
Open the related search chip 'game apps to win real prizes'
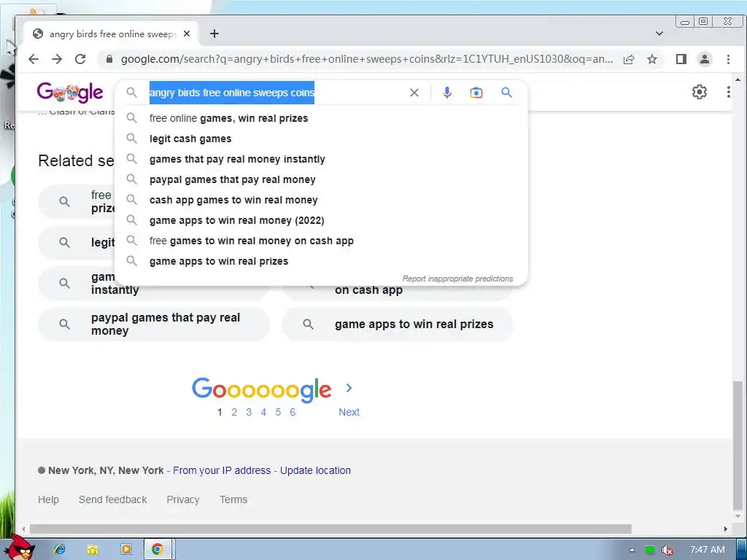(398, 324)
